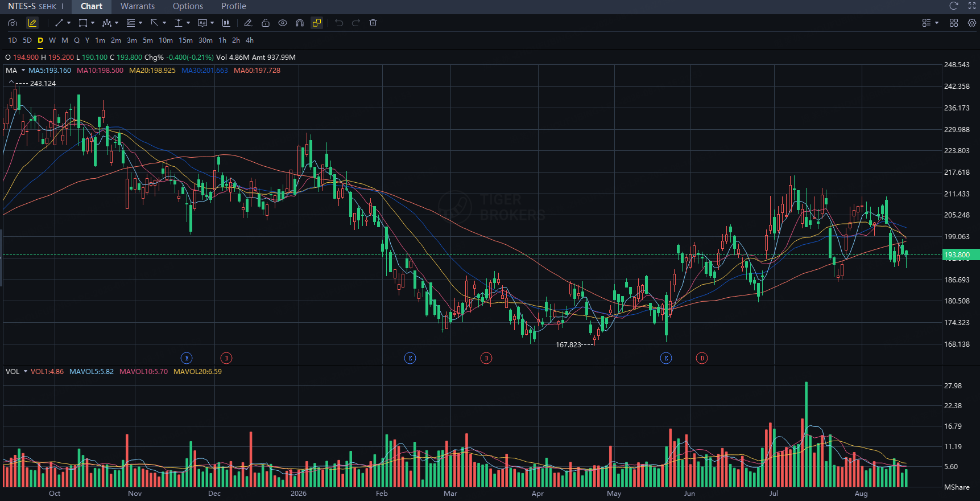Select the 15m timeframe
Image resolution: width=980 pixels, height=501 pixels.
pyautogui.click(x=185, y=40)
